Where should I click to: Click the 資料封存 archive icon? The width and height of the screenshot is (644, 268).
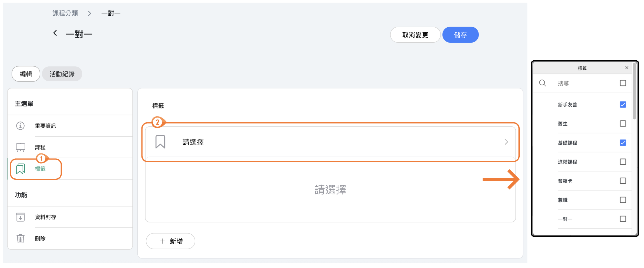point(20,217)
